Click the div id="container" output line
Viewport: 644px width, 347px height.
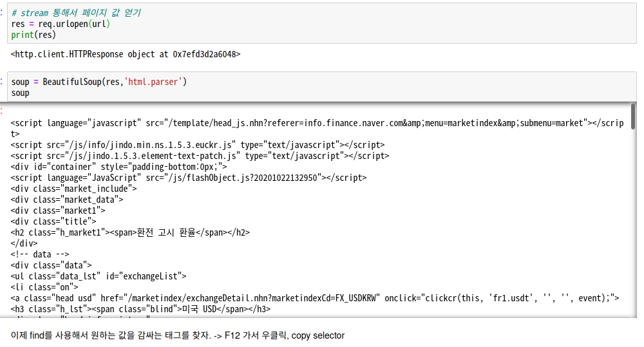pyautogui.click(x=118, y=167)
